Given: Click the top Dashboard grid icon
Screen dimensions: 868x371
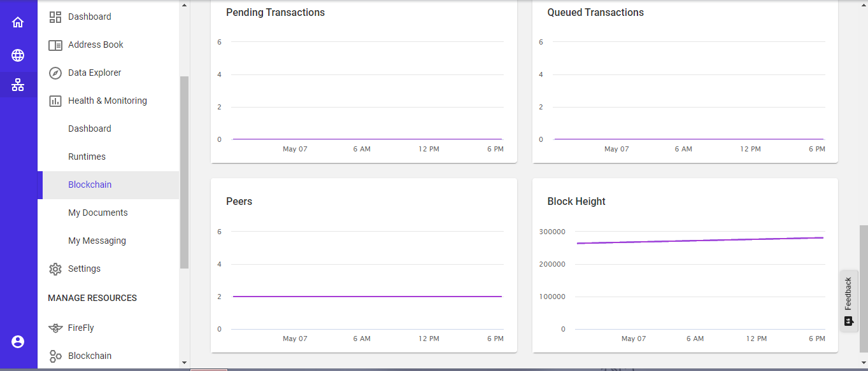Looking at the screenshot, I should (x=55, y=17).
